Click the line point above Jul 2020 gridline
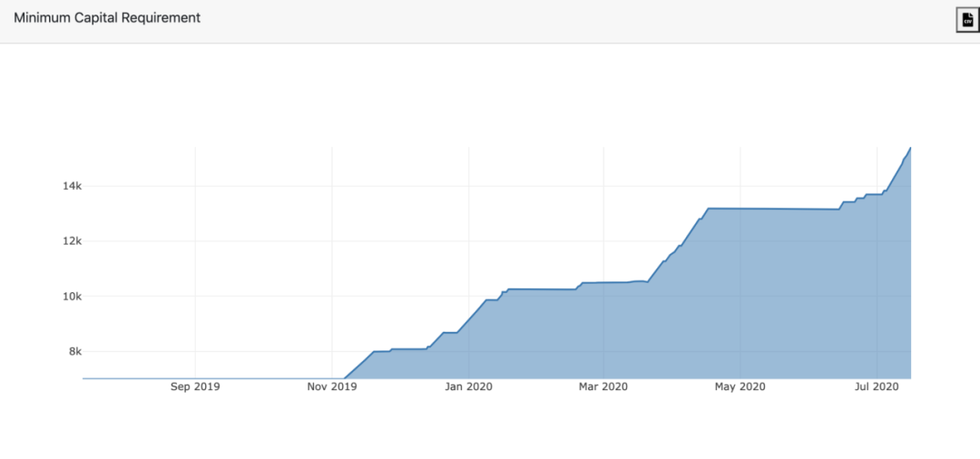This screenshot has width=980, height=459. (877, 194)
